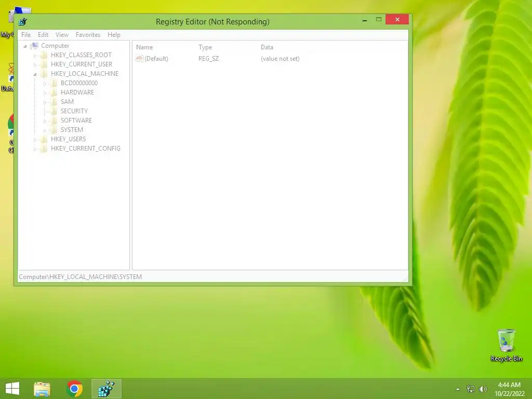The height and width of the screenshot is (399, 532).
Task: Collapse the Computer root node
Action: point(25,46)
